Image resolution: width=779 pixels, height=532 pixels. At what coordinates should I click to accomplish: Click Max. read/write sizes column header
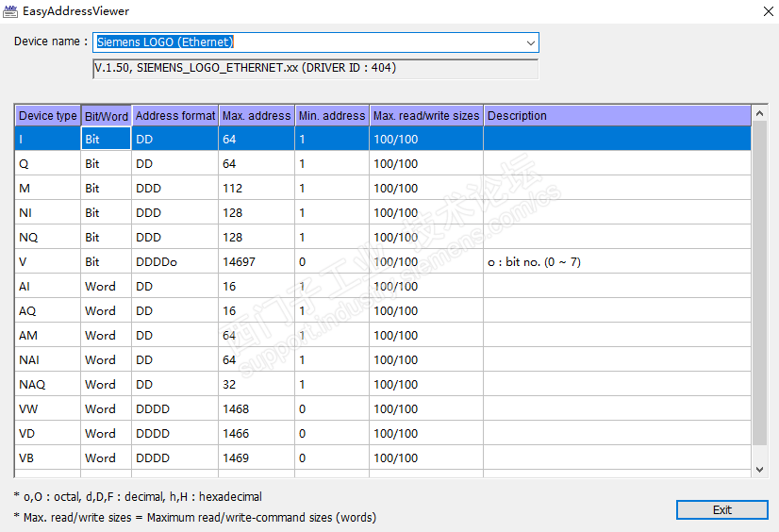pos(426,116)
